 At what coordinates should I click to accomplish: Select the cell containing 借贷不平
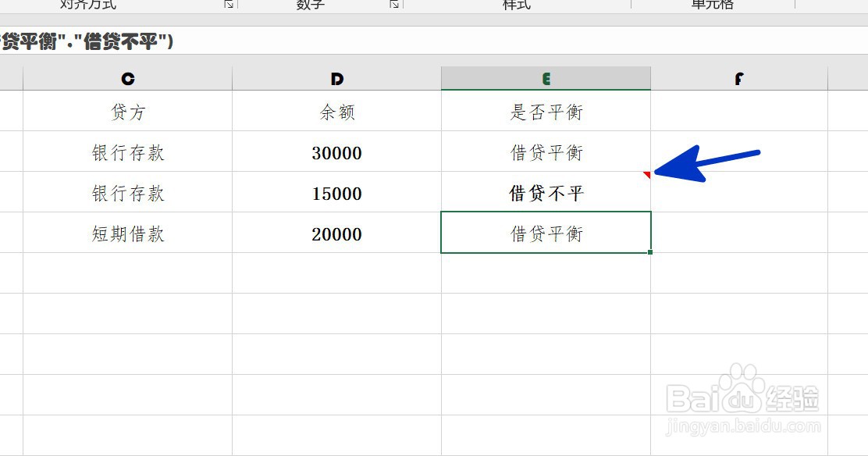point(546,192)
